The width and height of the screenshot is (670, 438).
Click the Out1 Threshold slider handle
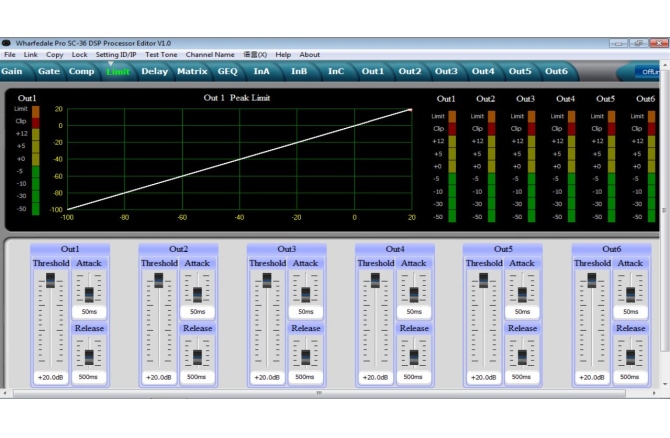(52, 281)
